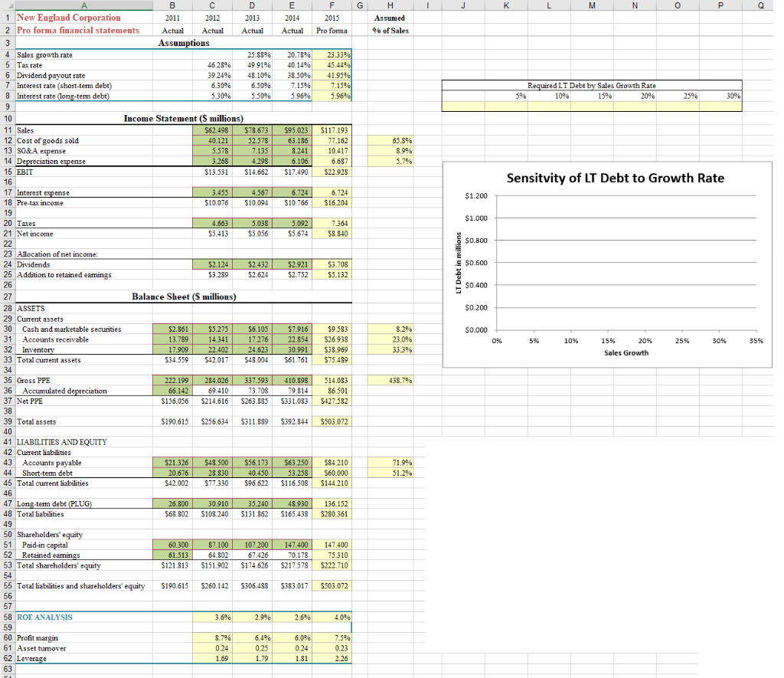
Task: Select the 30% growth rate table header
Action: click(x=720, y=96)
